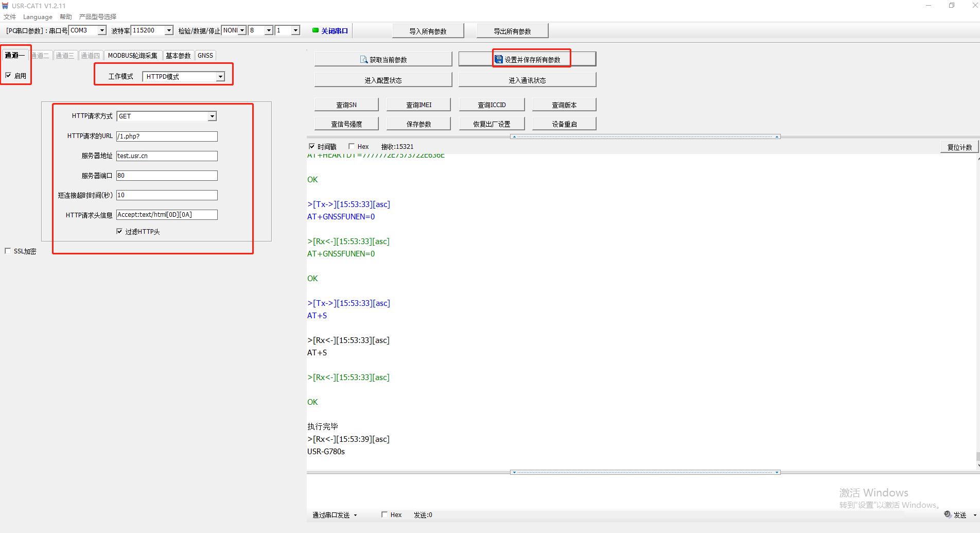The width and height of the screenshot is (980, 533).
Task: Expand the HTTP请求方式 GET dropdown
Action: [212, 116]
